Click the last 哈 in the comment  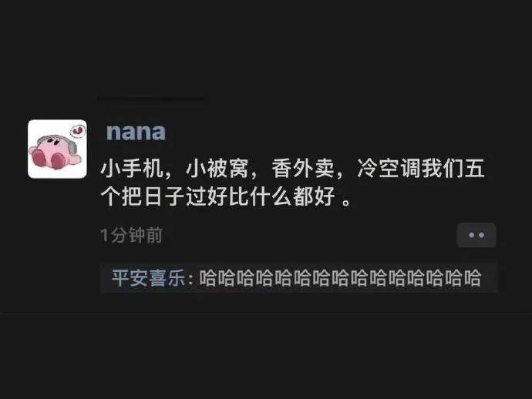pyautogui.click(x=473, y=278)
